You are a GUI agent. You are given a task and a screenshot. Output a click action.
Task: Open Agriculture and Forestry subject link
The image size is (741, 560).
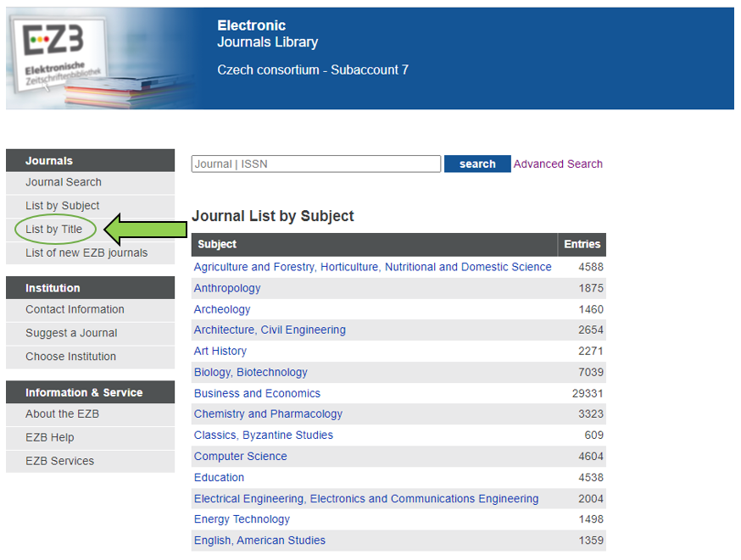(x=373, y=267)
